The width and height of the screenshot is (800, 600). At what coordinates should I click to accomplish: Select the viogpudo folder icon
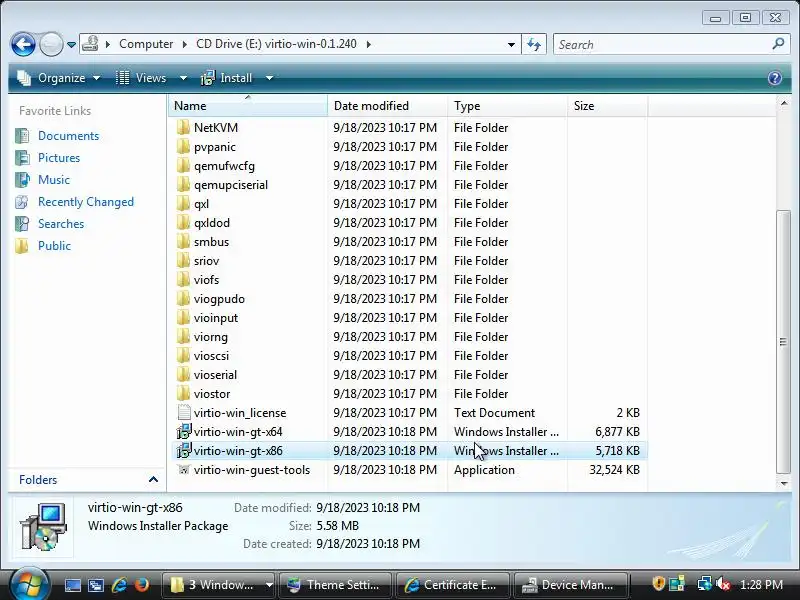pyautogui.click(x=183, y=298)
